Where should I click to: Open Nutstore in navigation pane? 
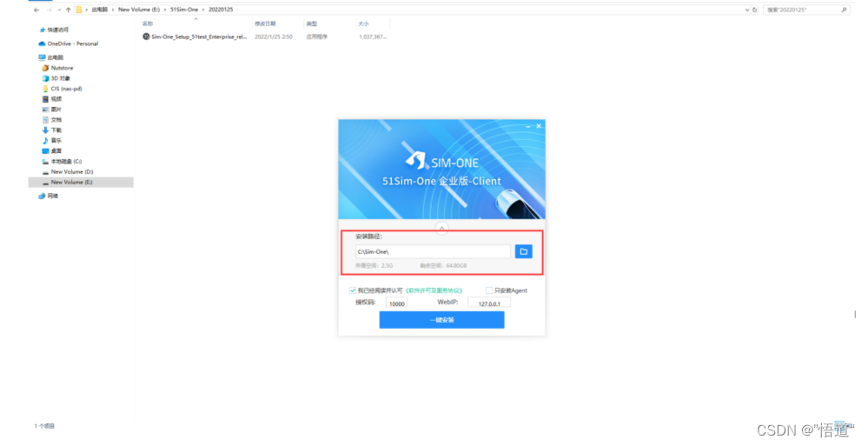62,68
